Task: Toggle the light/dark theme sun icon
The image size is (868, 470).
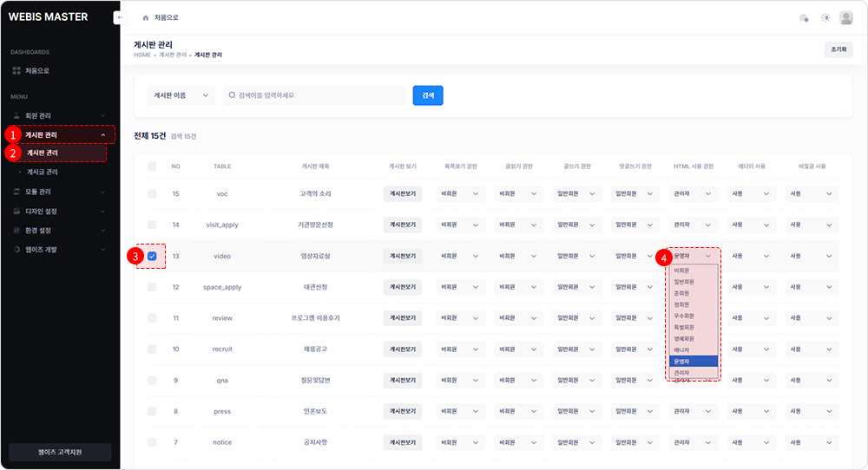Action: tap(825, 17)
